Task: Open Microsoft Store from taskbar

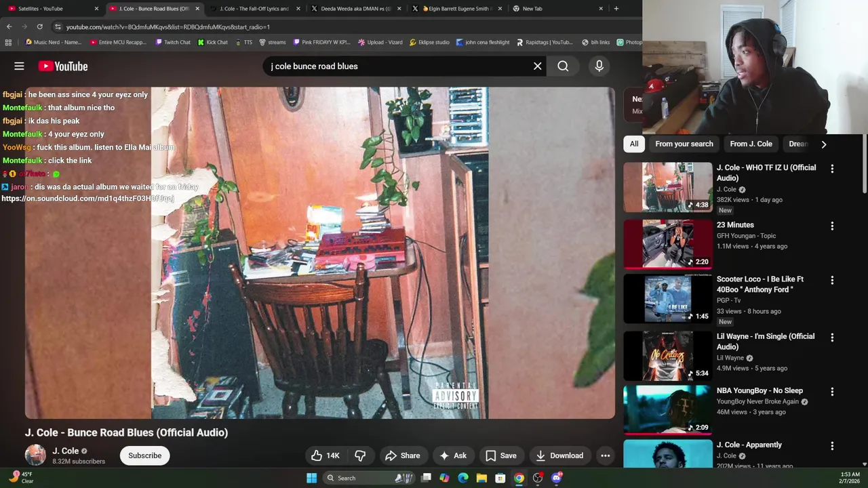Action: [x=500, y=478]
